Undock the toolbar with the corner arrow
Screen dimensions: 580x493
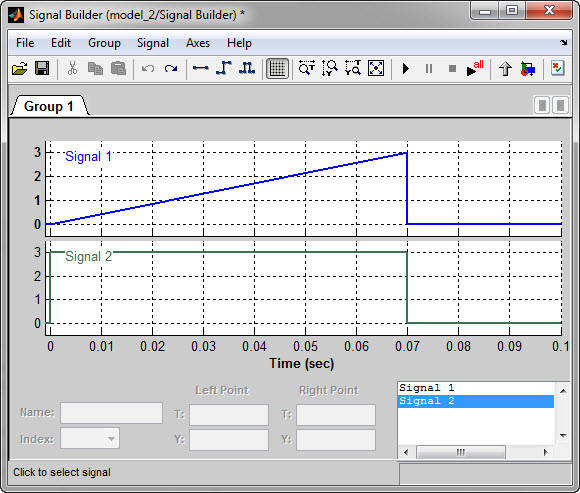pyautogui.click(x=563, y=43)
